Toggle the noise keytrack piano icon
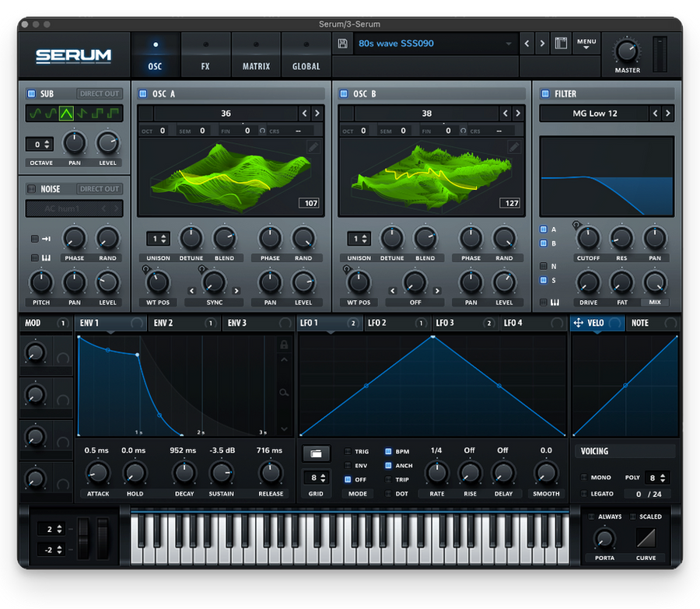 tap(46, 257)
